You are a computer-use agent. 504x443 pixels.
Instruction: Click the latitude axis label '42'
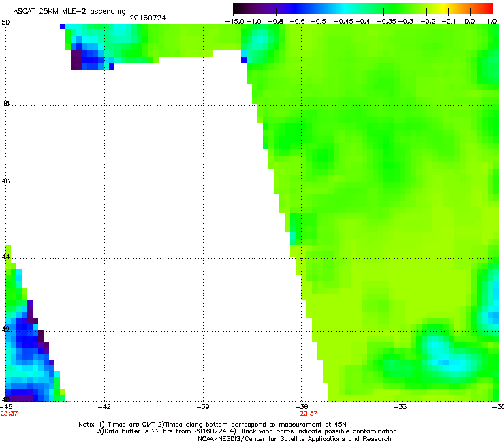point(5,329)
